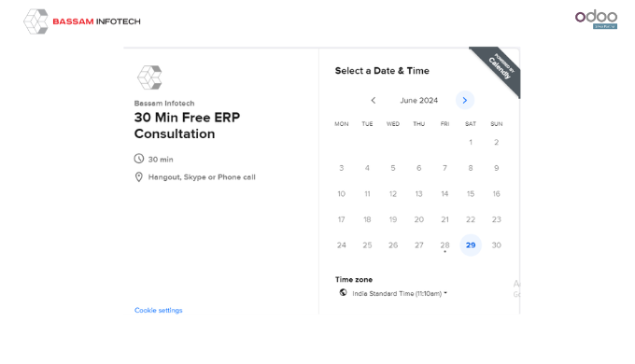Go to the next month arrow
This screenshot has width=635, height=364.
(464, 100)
